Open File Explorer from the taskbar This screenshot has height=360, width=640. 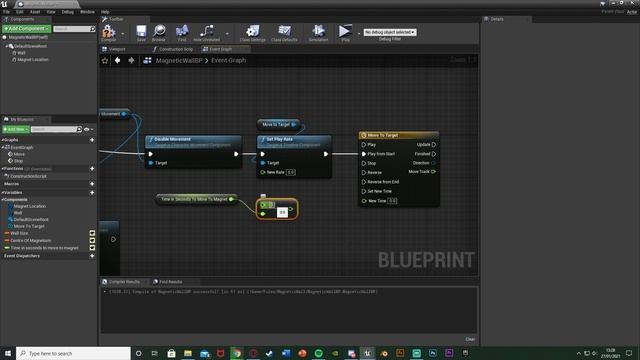188,353
